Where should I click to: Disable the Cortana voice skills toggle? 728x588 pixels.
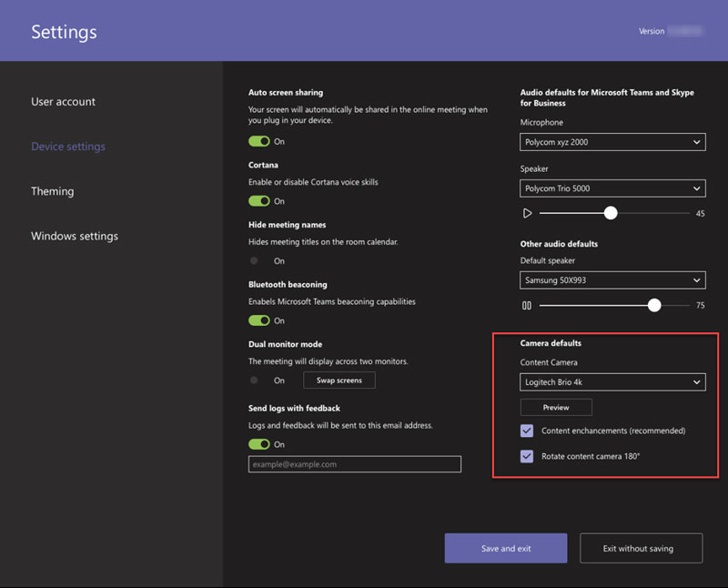(x=259, y=201)
